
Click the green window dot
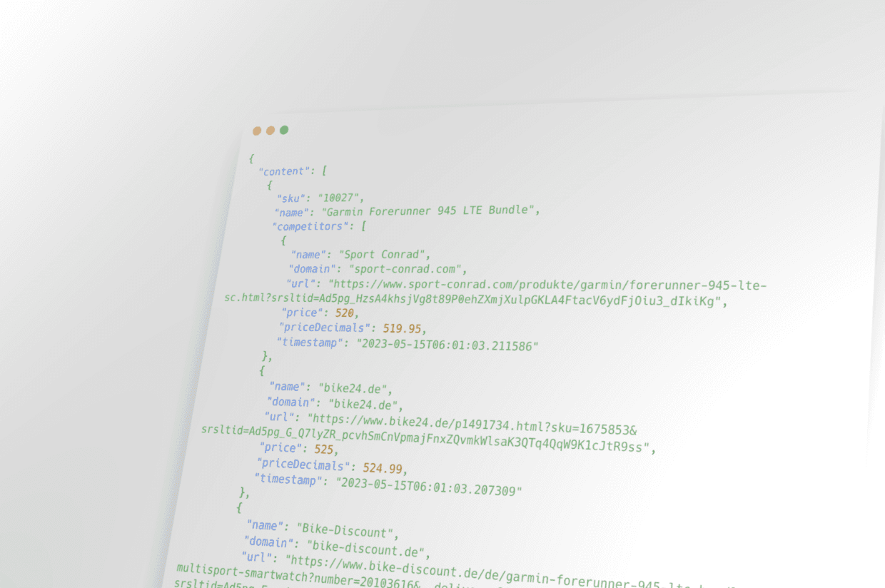(x=284, y=130)
